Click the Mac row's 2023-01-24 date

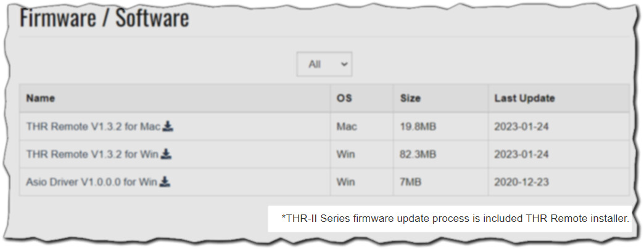pyautogui.click(x=521, y=127)
